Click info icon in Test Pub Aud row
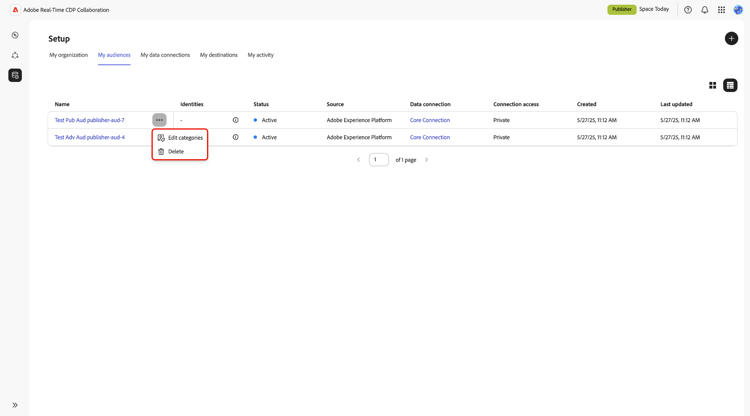 [235, 120]
